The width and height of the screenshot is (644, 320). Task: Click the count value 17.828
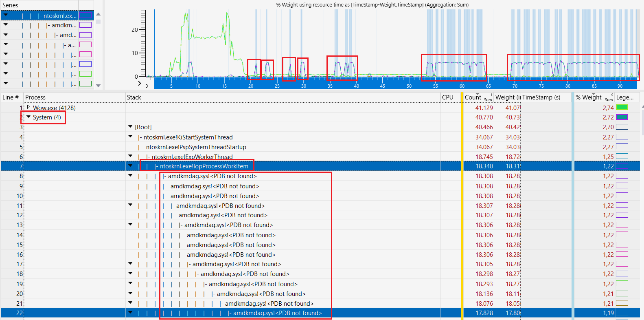click(x=484, y=313)
